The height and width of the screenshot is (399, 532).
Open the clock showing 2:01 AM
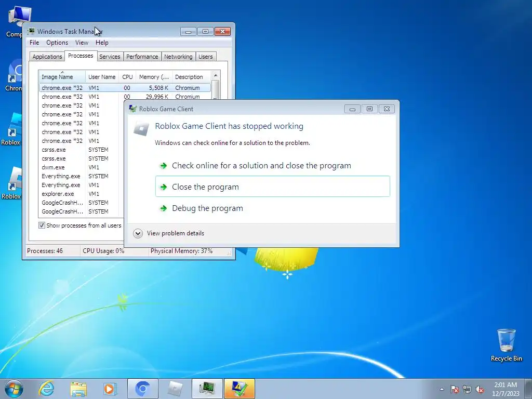point(506,389)
